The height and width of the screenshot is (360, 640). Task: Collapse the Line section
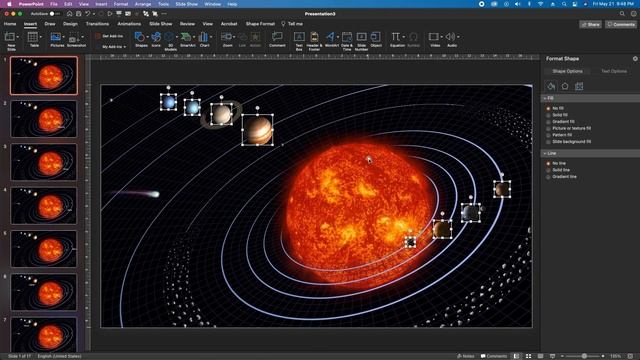[x=545, y=153]
